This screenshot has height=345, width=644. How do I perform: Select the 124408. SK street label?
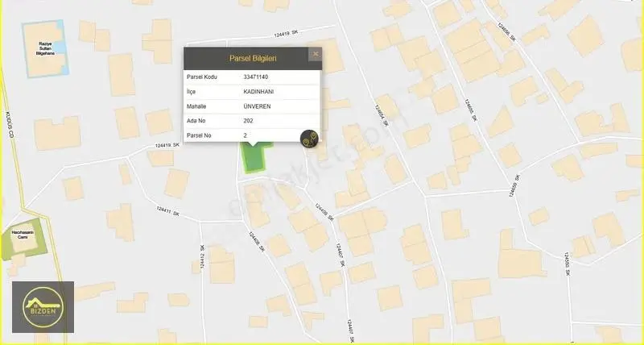256,242
